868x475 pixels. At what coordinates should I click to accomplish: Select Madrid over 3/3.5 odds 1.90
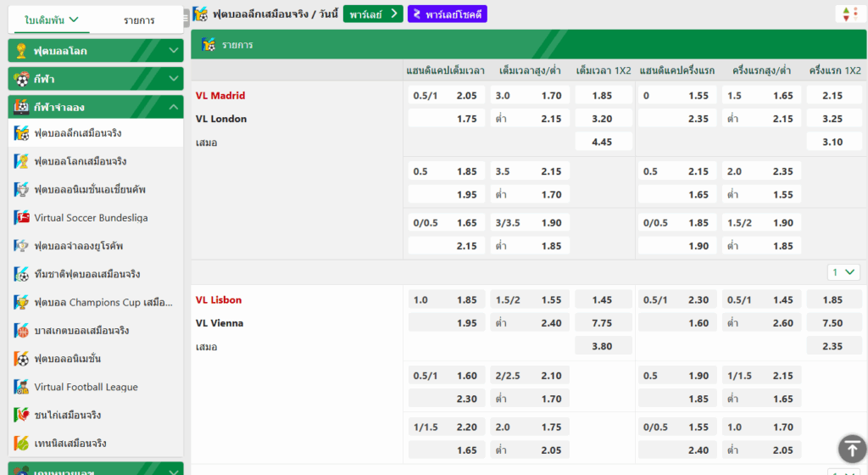click(x=530, y=222)
